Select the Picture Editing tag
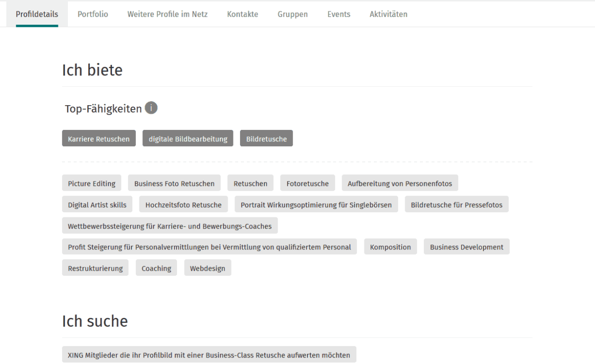The width and height of the screenshot is (595, 364). [x=92, y=183]
